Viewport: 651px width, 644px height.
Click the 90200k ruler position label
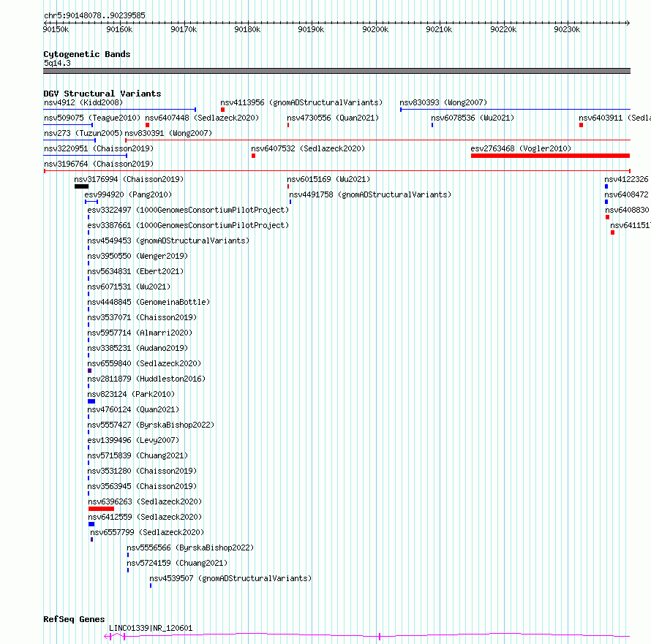tap(375, 29)
